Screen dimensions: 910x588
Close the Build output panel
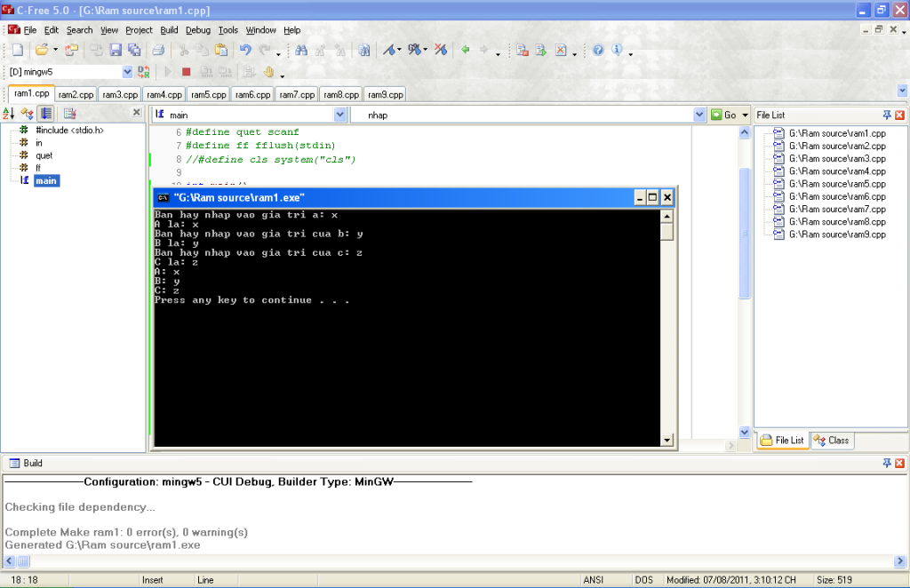point(899,463)
